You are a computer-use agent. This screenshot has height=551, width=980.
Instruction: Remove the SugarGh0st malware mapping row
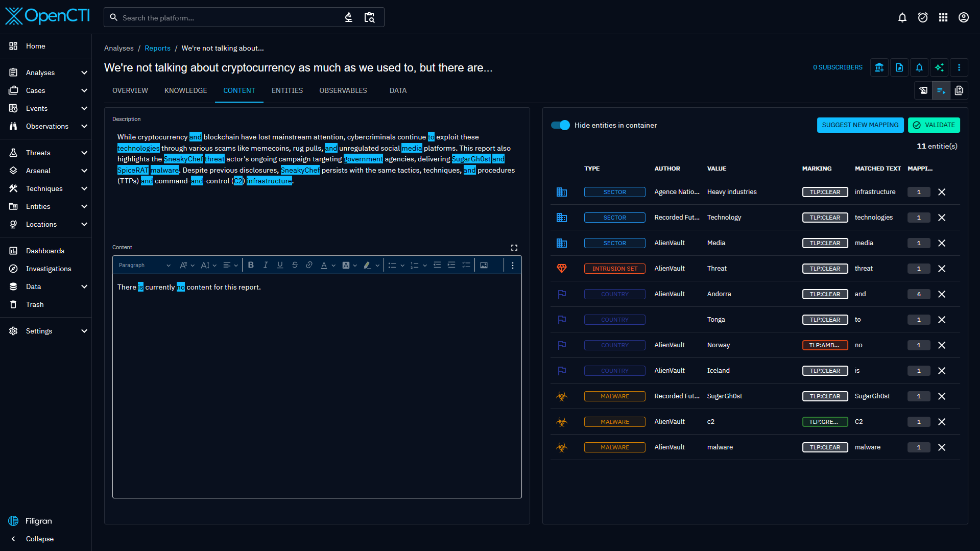[942, 396]
